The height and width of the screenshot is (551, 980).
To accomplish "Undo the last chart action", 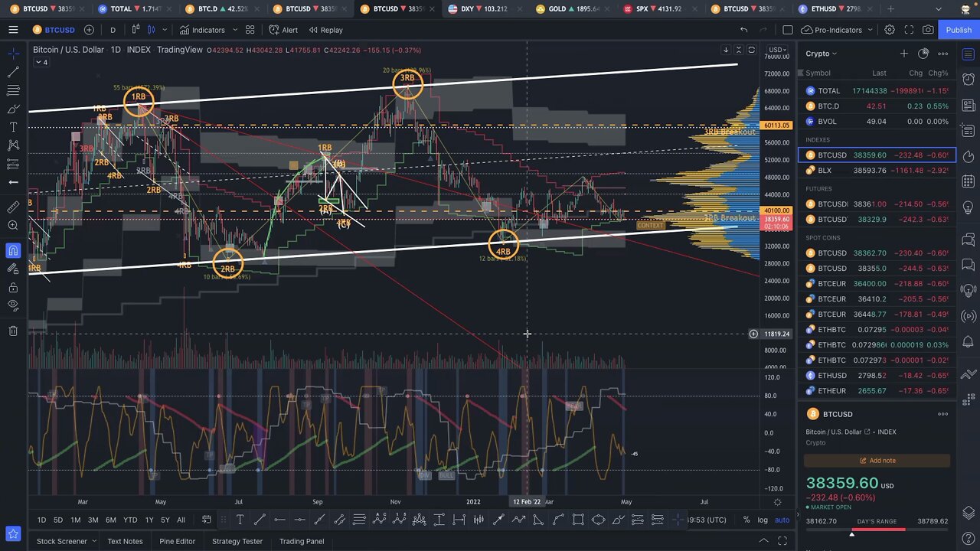I will tap(743, 30).
